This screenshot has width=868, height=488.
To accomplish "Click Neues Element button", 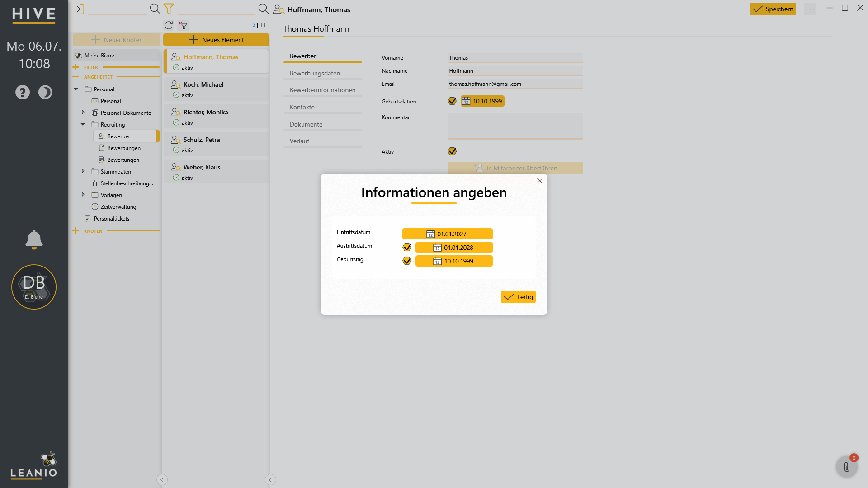I will pyautogui.click(x=216, y=40).
